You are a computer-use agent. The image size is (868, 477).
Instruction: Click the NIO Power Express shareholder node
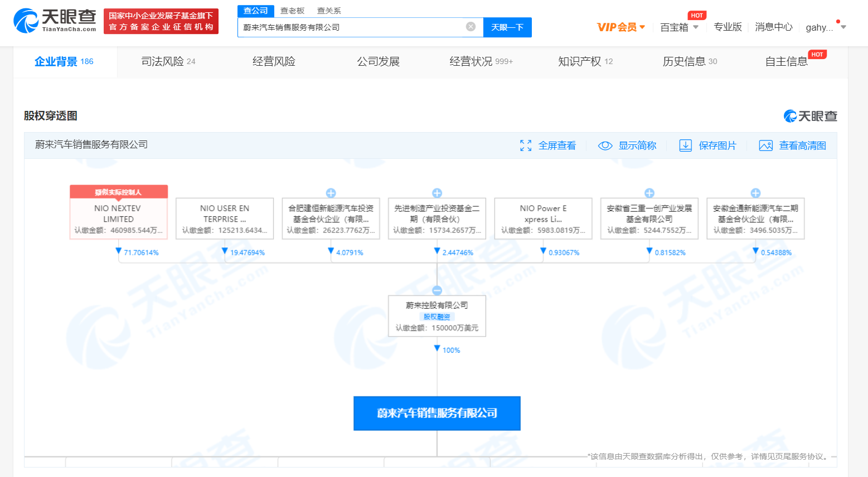[543, 218]
